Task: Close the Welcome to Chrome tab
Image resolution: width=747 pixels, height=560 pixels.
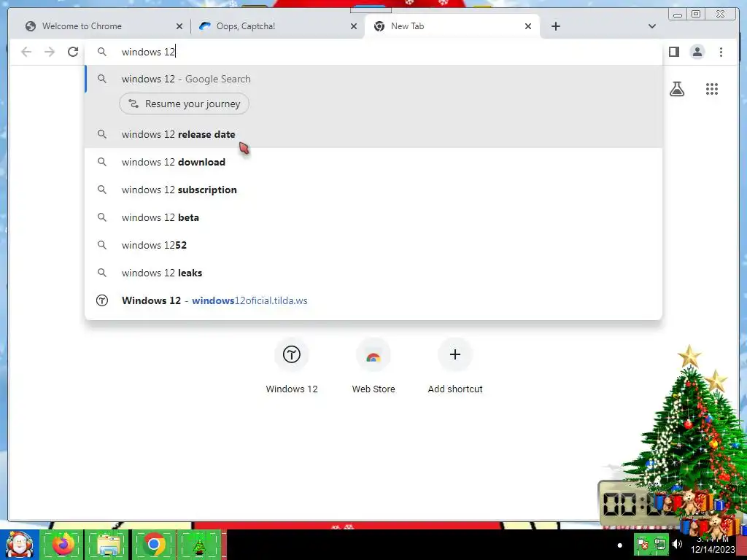Action: 179,26
